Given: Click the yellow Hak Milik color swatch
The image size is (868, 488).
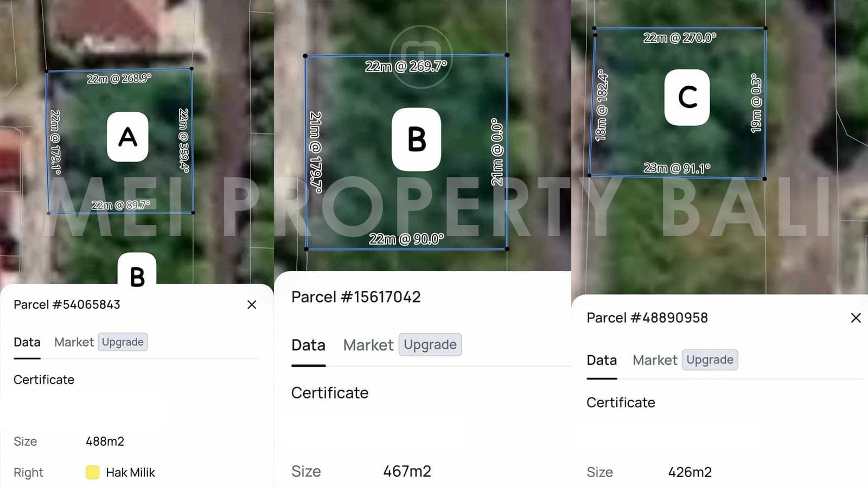Looking at the screenshot, I should (x=93, y=472).
